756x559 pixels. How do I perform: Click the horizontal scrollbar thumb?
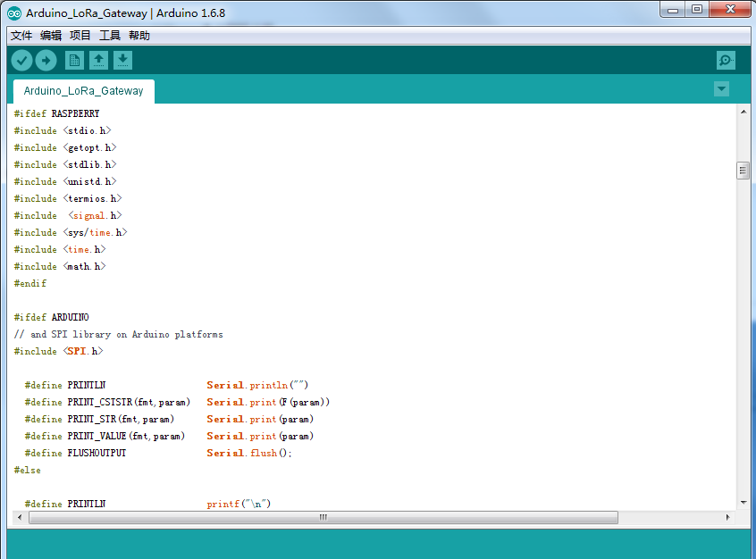point(323,517)
